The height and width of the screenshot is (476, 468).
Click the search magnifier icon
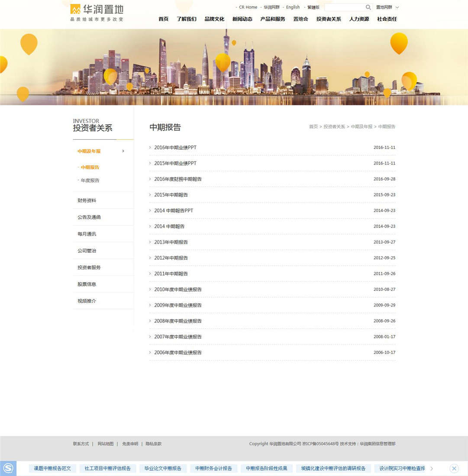[368, 7]
